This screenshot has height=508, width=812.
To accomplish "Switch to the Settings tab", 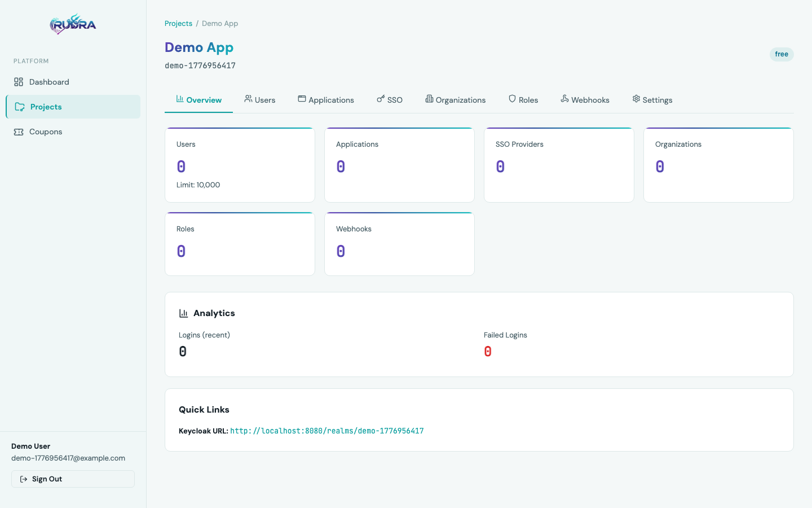I will click(652, 100).
